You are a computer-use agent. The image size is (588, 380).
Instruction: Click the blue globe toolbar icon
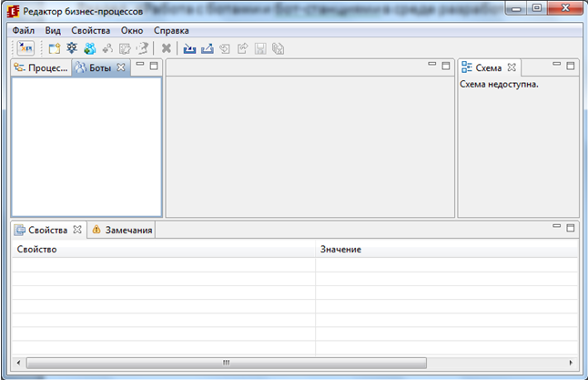click(x=89, y=48)
